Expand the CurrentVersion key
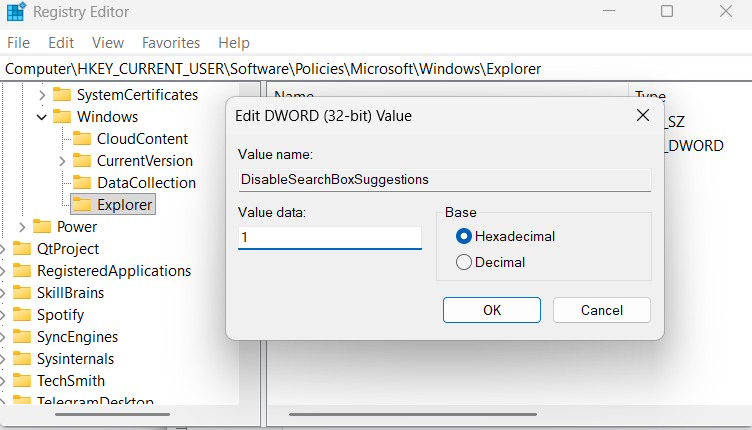The width and height of the screenshot is (752, 430). click(x=62, y=161)
